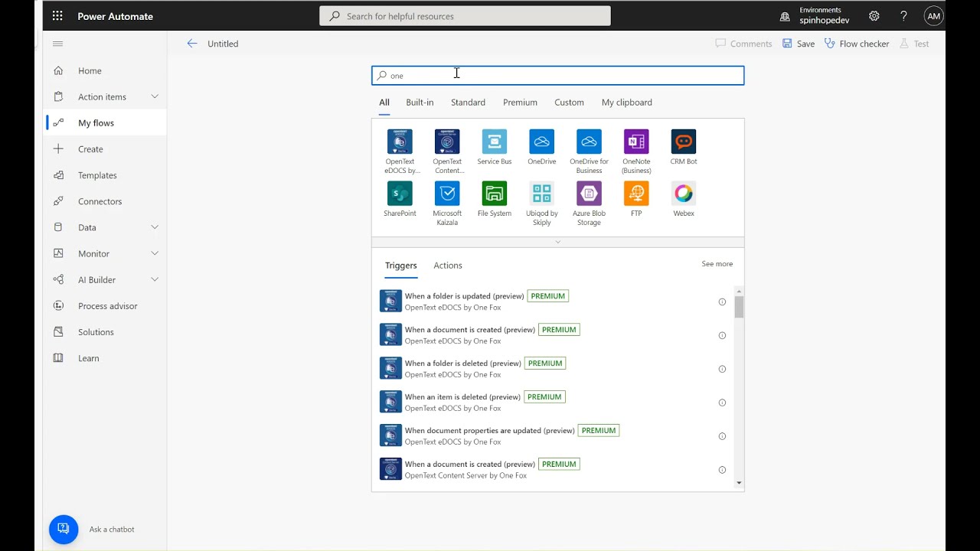The image size is (980, 551).
Task: Open the Settings gear
Action: click(874, 16)
